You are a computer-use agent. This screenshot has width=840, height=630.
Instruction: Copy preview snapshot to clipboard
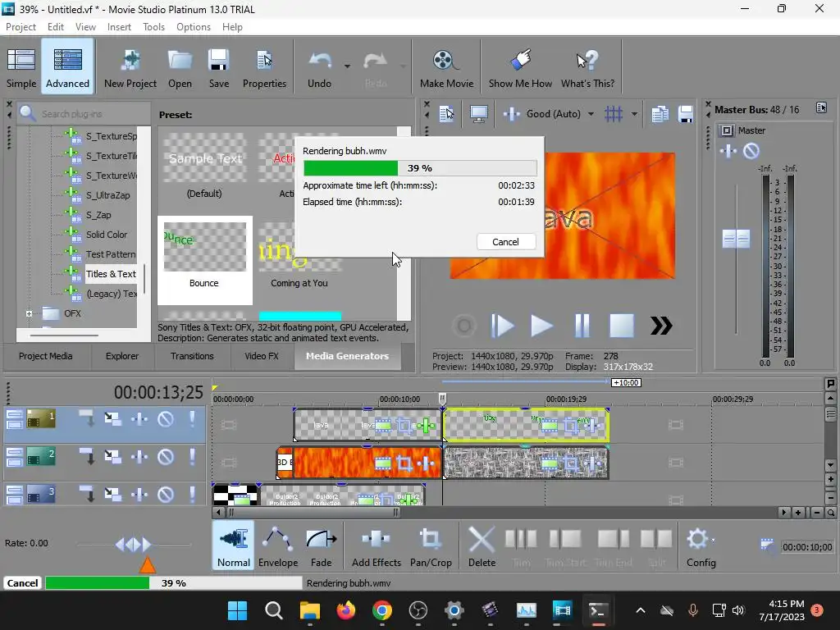(x=660, y=113)
